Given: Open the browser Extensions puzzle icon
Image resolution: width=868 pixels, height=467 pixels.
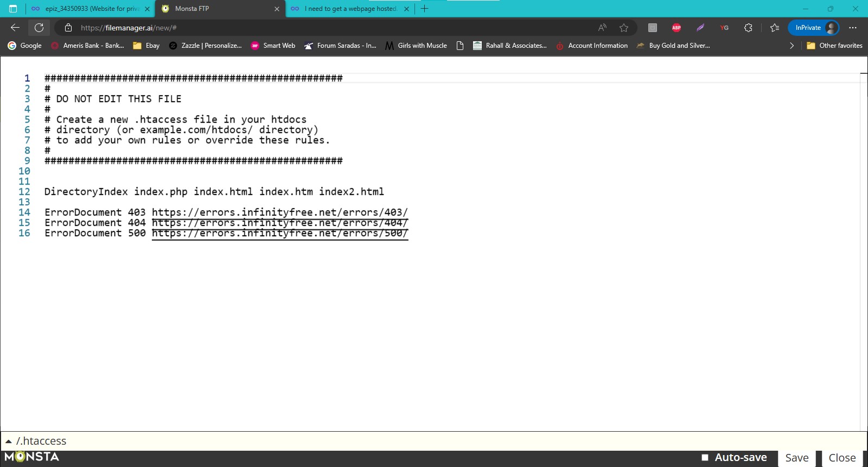Looking at the screenshot, I should click(x=748, y=28).
